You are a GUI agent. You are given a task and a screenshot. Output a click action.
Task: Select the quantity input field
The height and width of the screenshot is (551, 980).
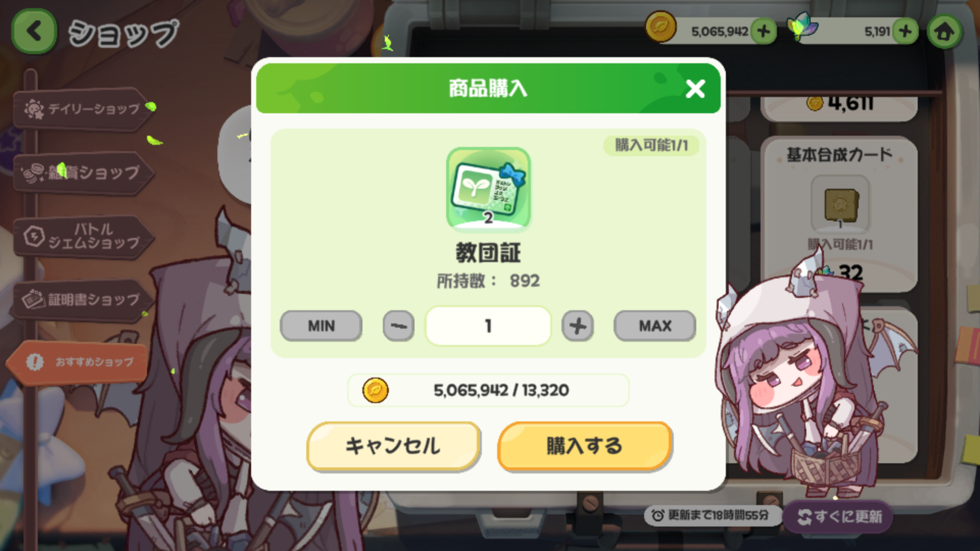(488, 325)
